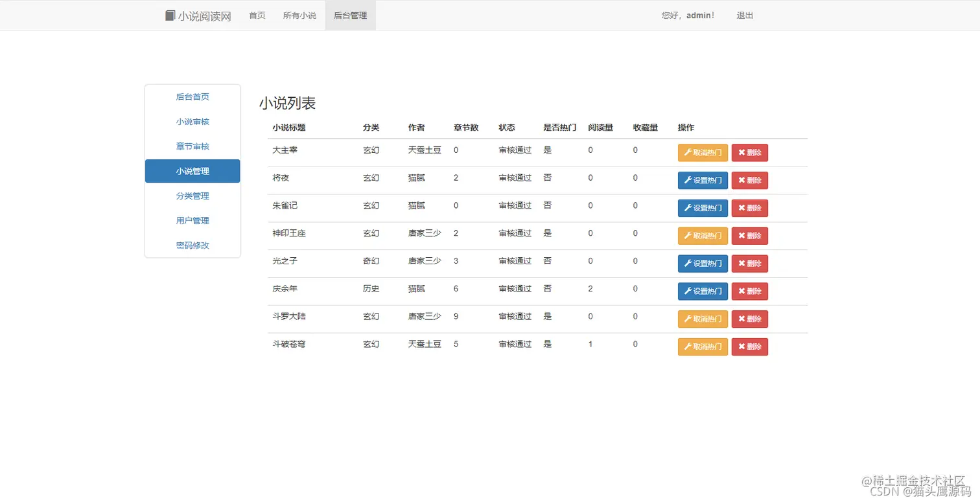Click the title cell 斗破苍穹
Viewport: 980px width, 502px height.
[x=289, y=344]
